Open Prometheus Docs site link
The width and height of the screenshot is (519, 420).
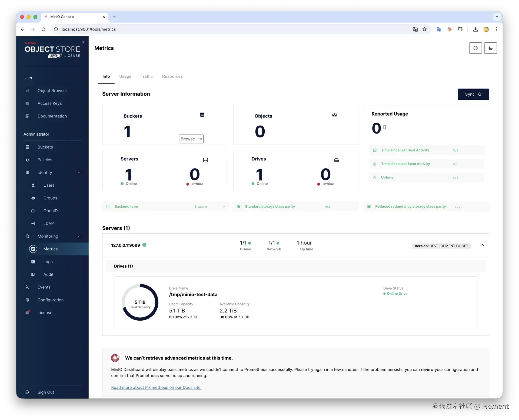tap(156, 387)
